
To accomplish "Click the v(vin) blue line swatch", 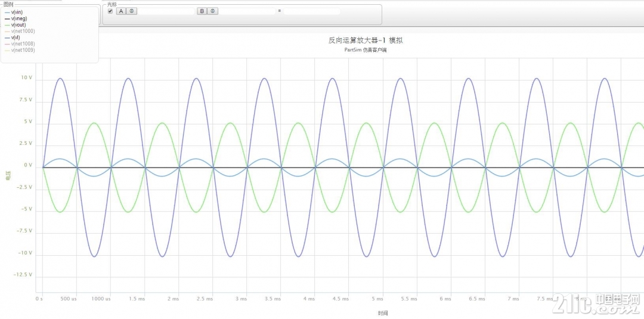I will pyautogui.click(x=7, y=13).
